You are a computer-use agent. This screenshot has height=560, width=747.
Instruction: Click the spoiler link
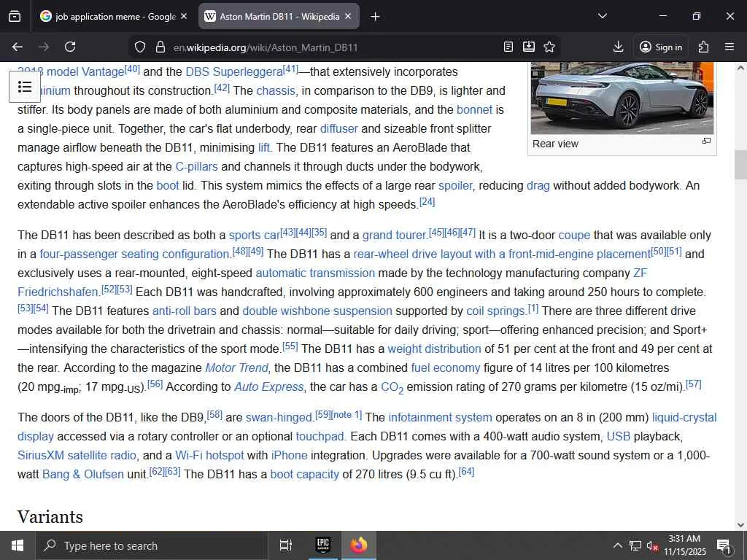point(455,186)
